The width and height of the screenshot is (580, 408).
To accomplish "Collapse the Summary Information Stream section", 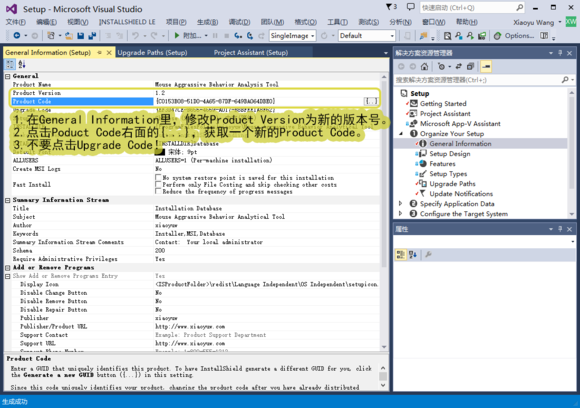I will (x=7, y=200).
